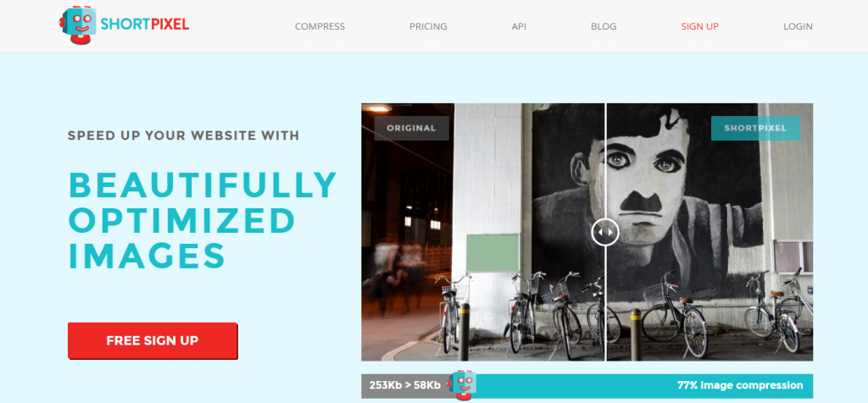This screenshot has height=403, width=868.
Task: Click the left arrow on slider handle
Action: coord(601,232)
